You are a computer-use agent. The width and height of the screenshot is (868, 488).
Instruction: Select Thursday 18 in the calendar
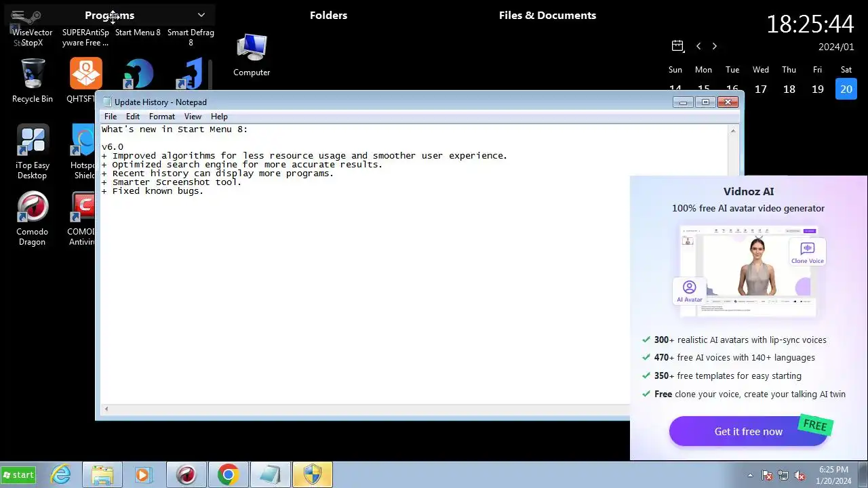789,89
